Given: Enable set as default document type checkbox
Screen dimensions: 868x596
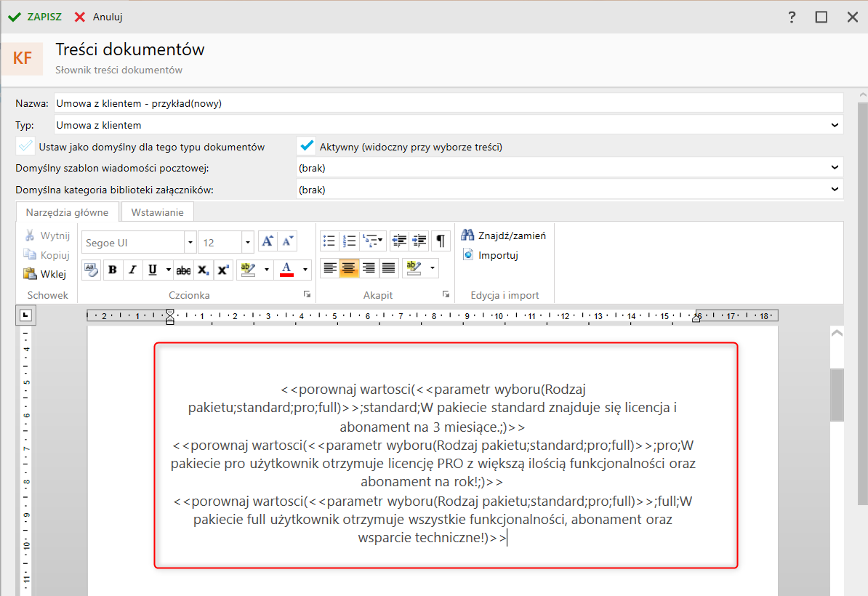Looking at the screenshot, I should [x=25, y=146].
